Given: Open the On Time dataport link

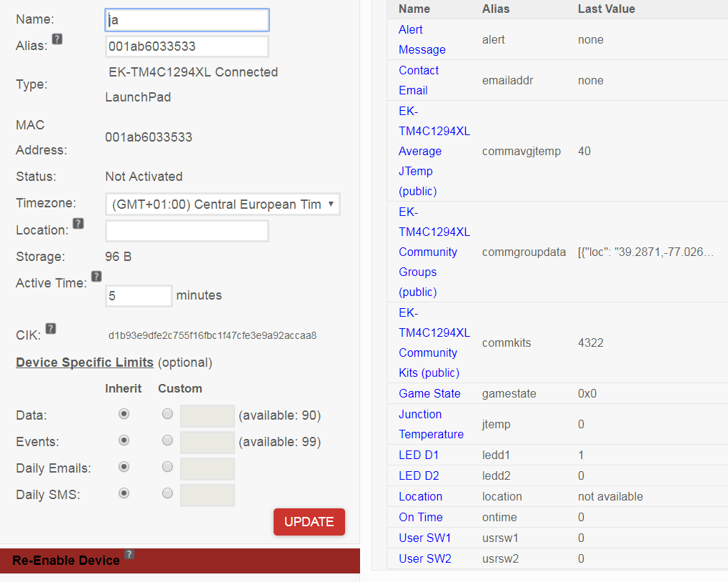Looking at the screenshot, I should 421,517.
